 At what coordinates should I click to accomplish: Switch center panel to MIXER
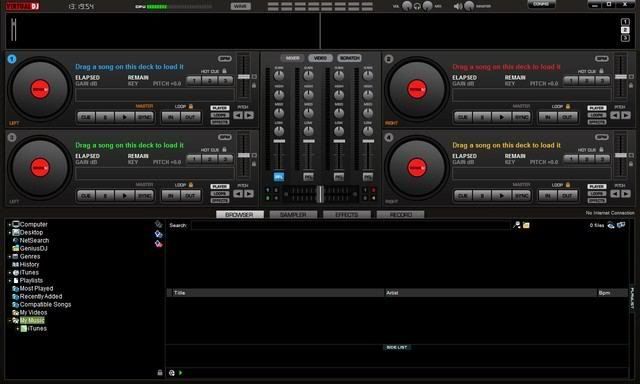coord(292,58)
